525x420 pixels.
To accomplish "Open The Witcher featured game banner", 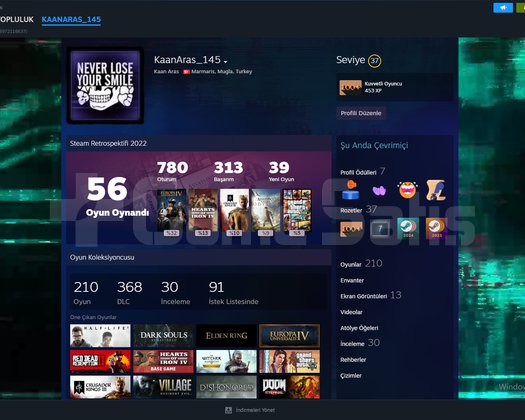I will 226,361.
